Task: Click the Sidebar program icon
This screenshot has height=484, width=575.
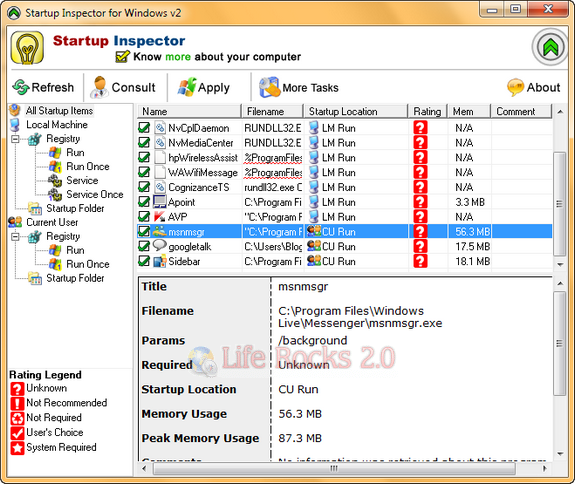Action: [x=160, y=261]
